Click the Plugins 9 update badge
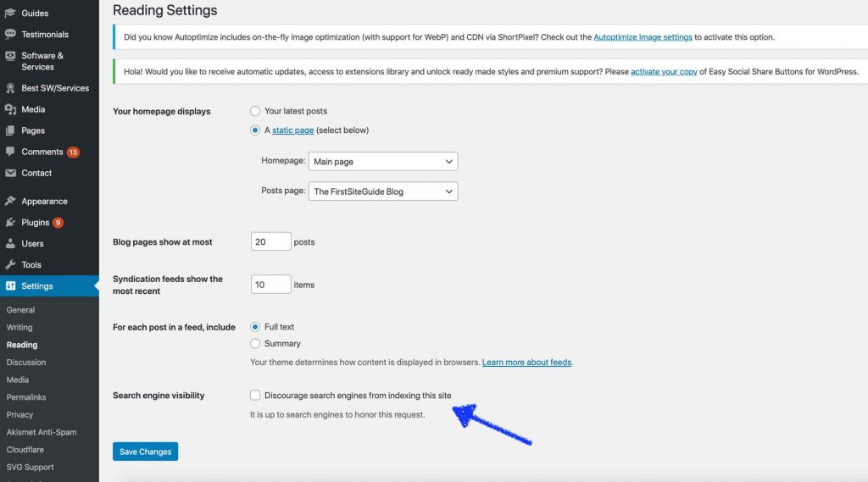Image resolution: width=868 pixels, height=482 pixels. 58,223
